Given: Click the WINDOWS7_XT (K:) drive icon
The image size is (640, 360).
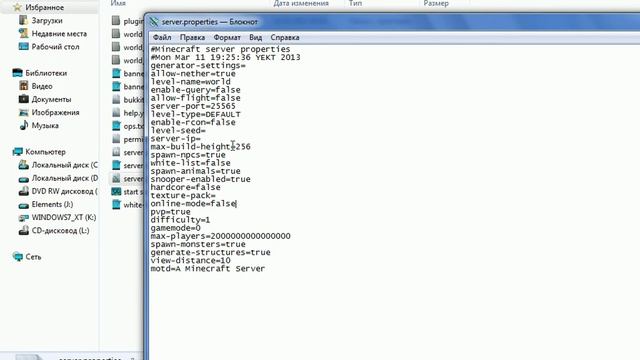Looking at the screenshot, I should (x=23, y=218).
